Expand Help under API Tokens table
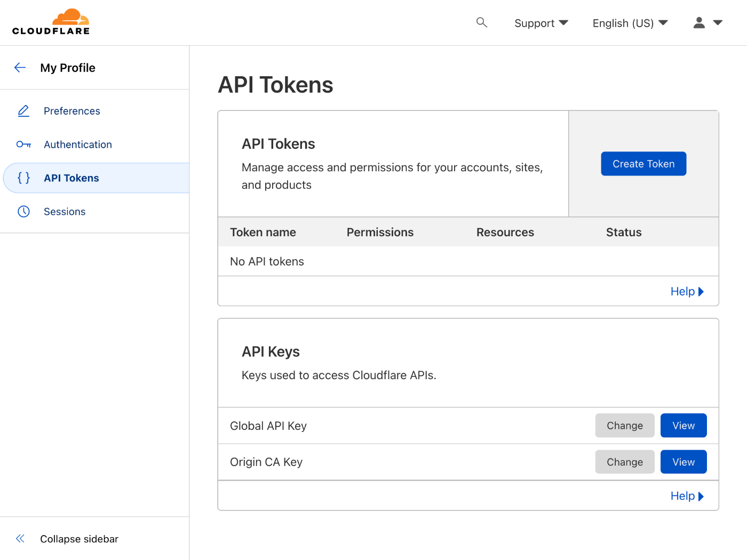This screenshot has height=560, width=747. point(687,291)
